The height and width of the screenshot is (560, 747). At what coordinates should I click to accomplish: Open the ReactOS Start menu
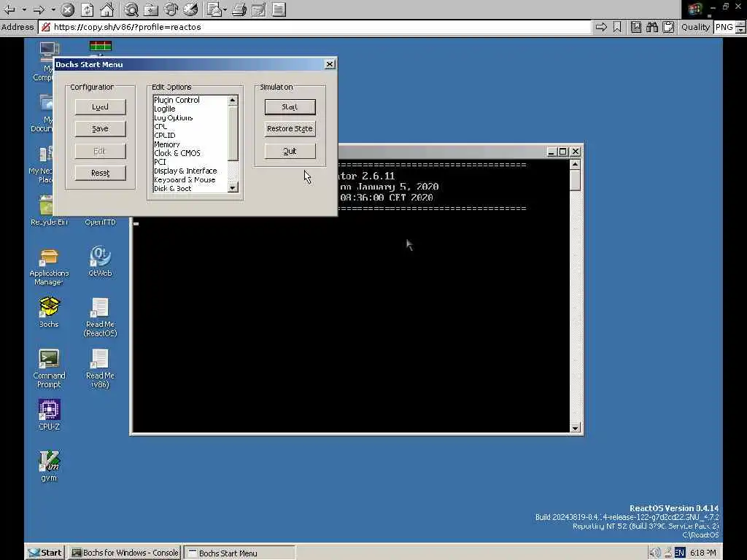[45, 553]
